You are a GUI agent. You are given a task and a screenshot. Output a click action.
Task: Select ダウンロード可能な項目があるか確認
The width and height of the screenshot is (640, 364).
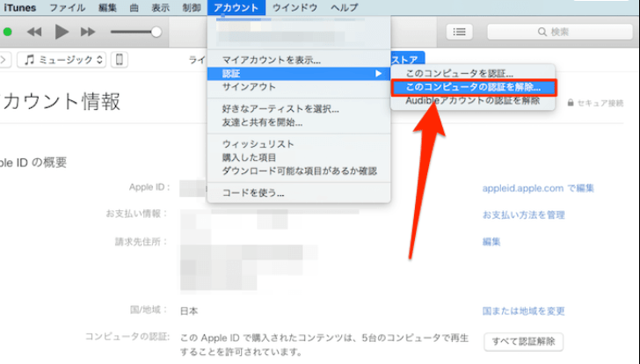point(299,171)
